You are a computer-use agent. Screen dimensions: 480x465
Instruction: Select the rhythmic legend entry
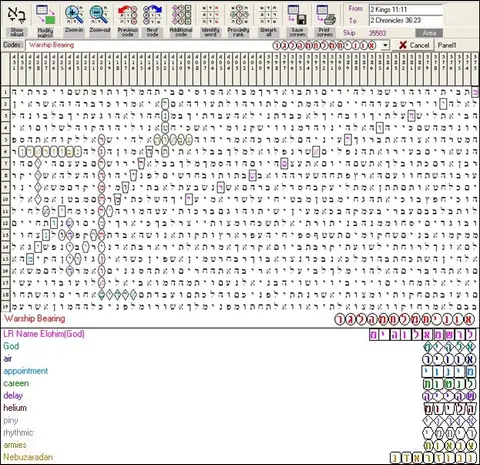click(18, 433)
